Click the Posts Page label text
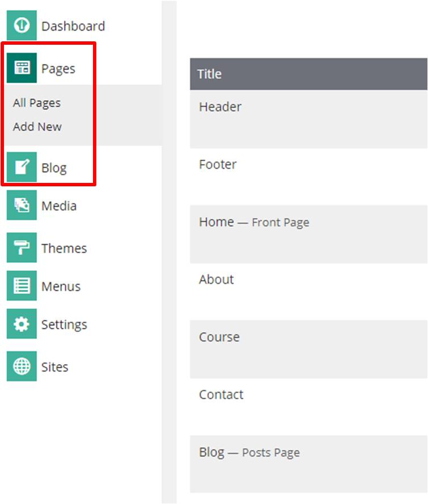428x504 pixels. [270, 452]
